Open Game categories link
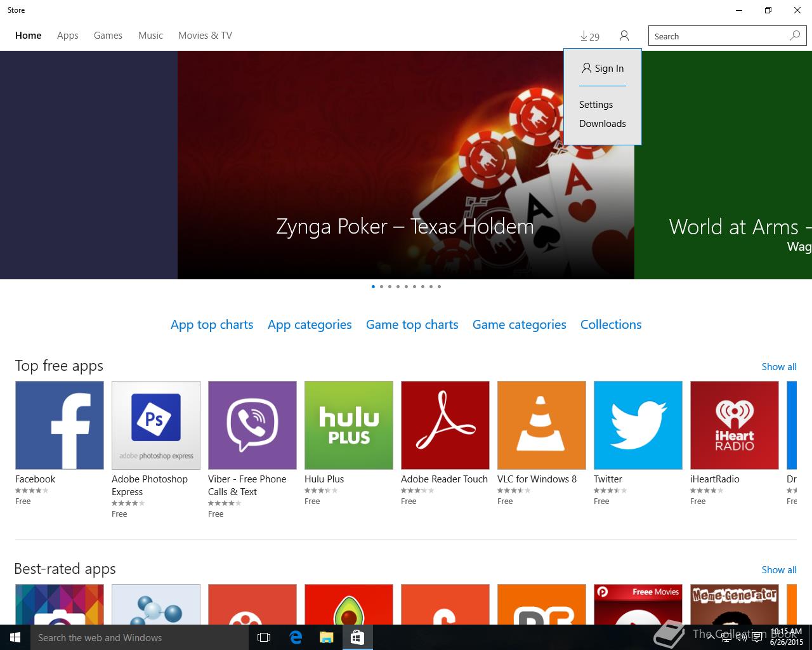 coord(520,324)
